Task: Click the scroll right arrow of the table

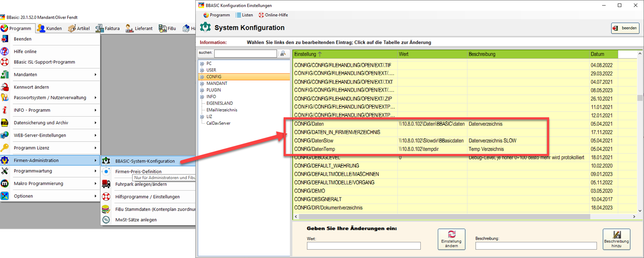Action: click(x=634, y=217)
